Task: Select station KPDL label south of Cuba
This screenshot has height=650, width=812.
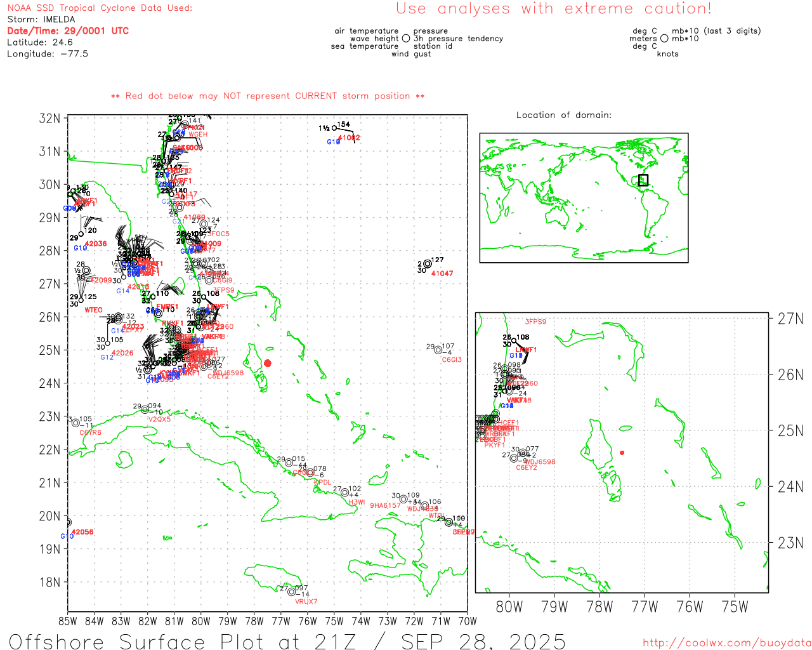Action: pyautogui.click(x=322, y=482)
